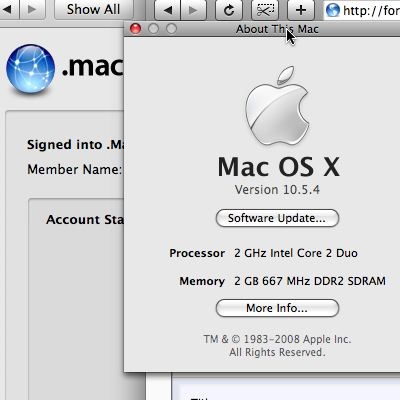Click the Mac OS X heading

279,167
